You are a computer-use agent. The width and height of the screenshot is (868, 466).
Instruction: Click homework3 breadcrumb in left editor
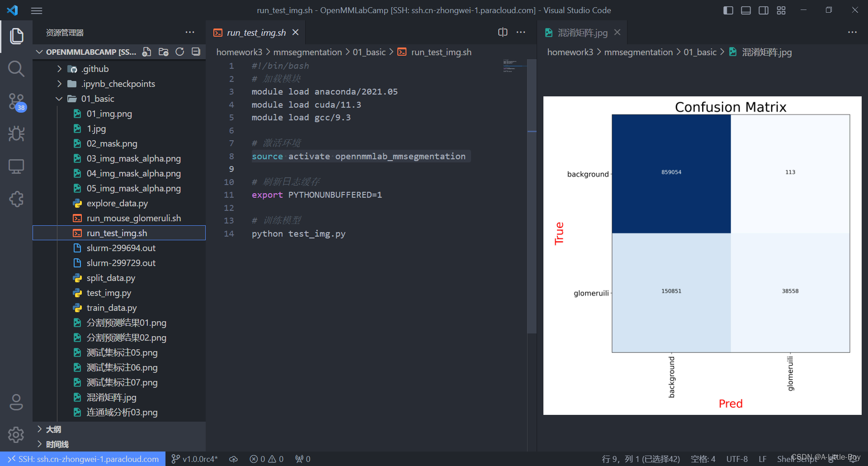[239, 52]
